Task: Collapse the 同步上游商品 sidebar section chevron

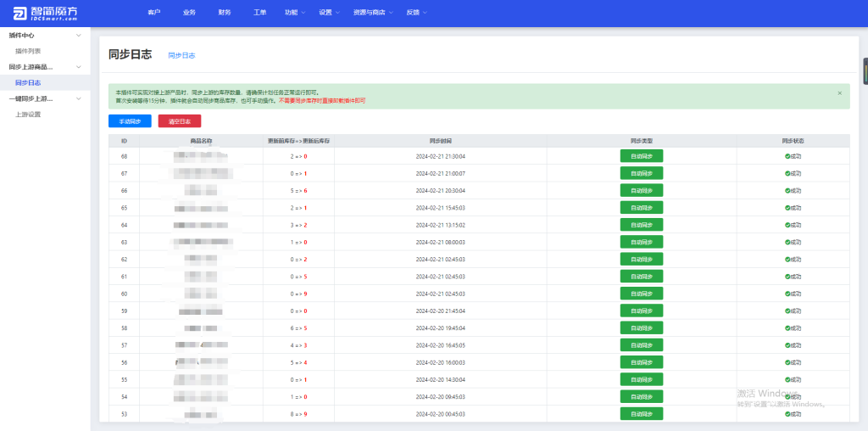Action: 79,67
